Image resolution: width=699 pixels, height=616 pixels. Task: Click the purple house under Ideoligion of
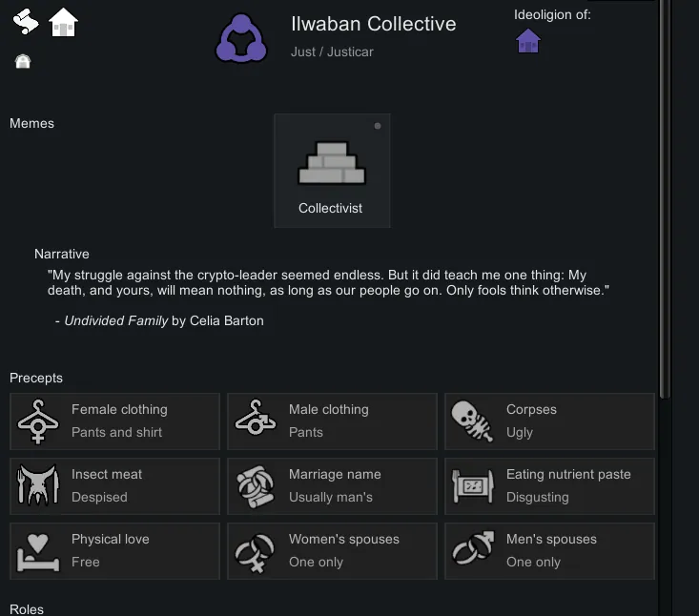(527, 41)
